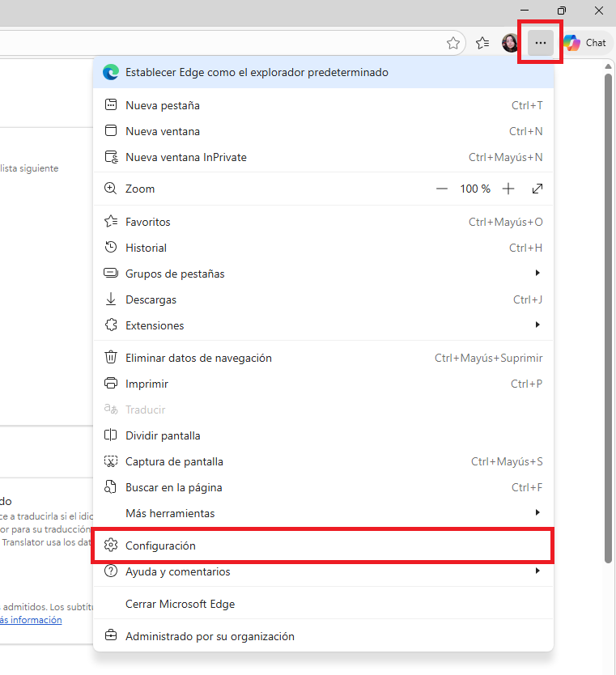Open Historial from the menu
This screenshot has height=675, width=616.
pyautogui.click(x=323, y=248)
